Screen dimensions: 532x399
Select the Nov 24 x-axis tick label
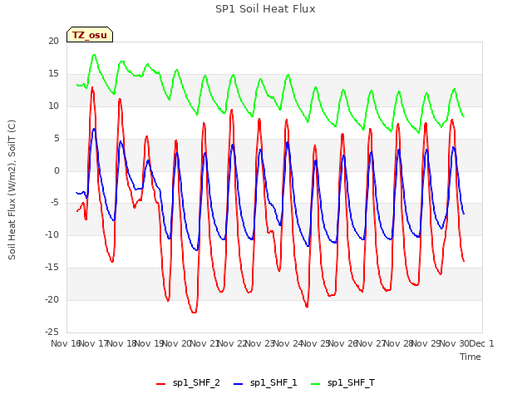[x=288, y=343]
